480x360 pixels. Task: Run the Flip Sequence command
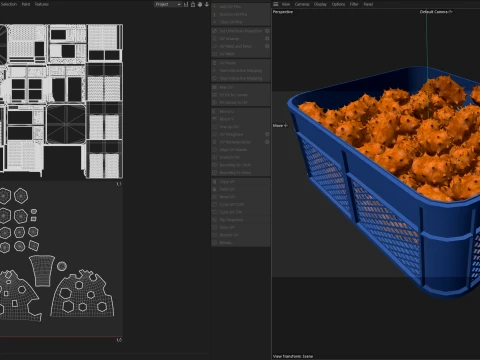coord(241,220)
